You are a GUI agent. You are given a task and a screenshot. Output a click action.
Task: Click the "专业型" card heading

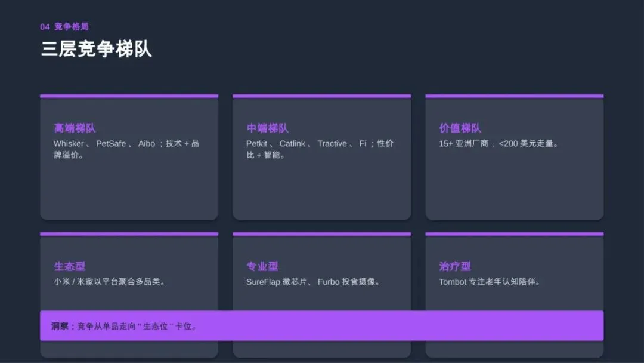click(262, 266)
